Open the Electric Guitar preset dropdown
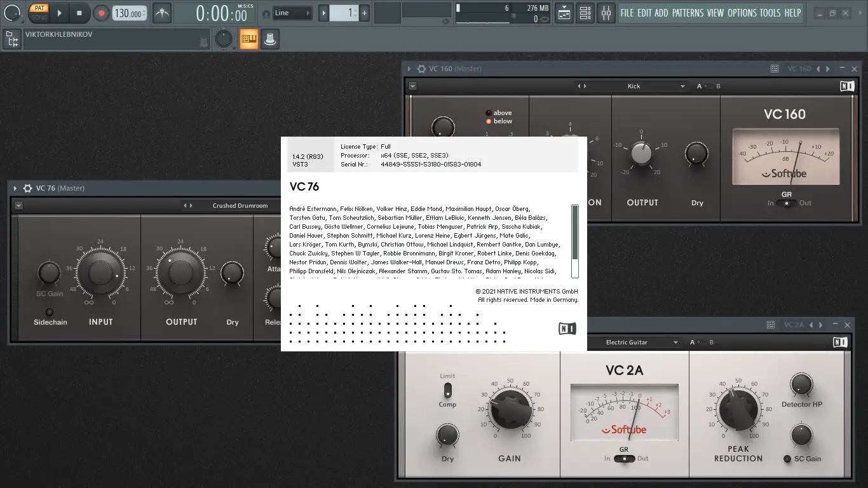 pos(675,342)
